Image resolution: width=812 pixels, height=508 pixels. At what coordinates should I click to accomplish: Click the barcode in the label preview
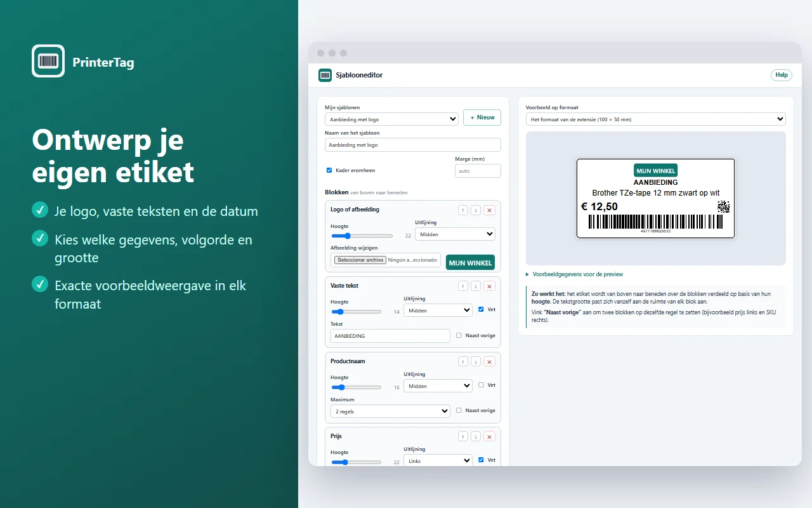pyautogui.click(x=655, y=221)
